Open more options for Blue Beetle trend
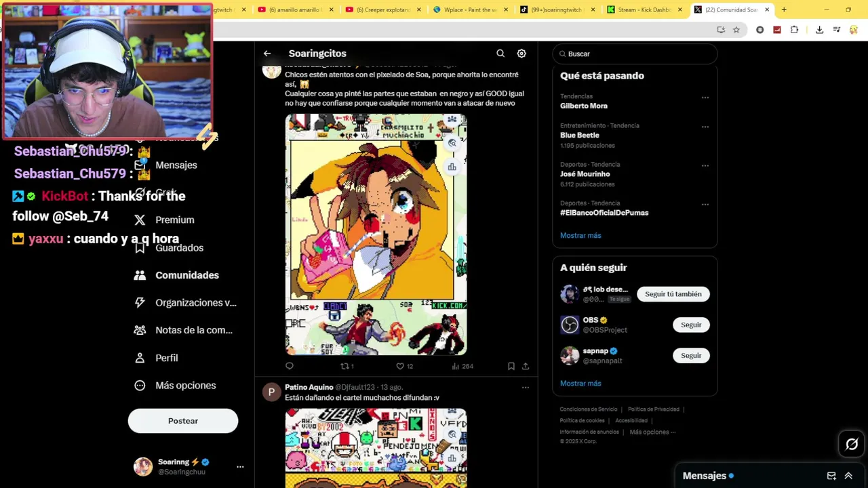The image size is (868, 488). coord(705,127)
